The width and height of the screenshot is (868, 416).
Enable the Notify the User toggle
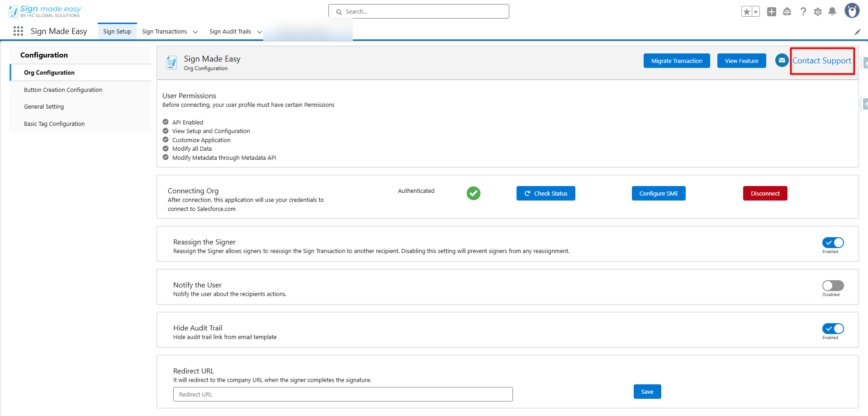point(833,286)
